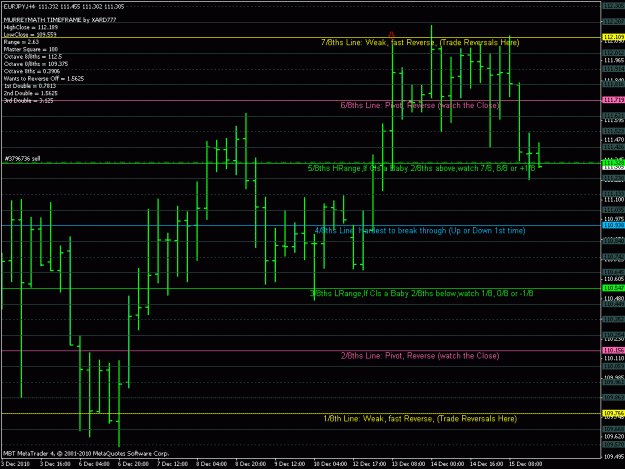Click the '6/8ths Line: Pivot, Reverse' label

(x=420, y=105)
